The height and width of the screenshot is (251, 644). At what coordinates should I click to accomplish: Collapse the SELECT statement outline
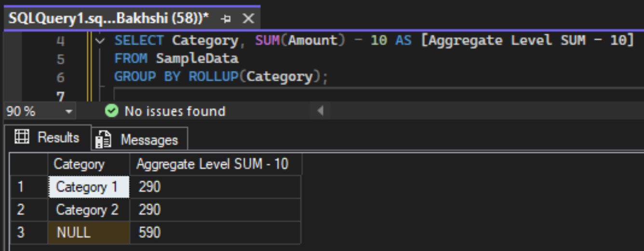pos(100,41)
